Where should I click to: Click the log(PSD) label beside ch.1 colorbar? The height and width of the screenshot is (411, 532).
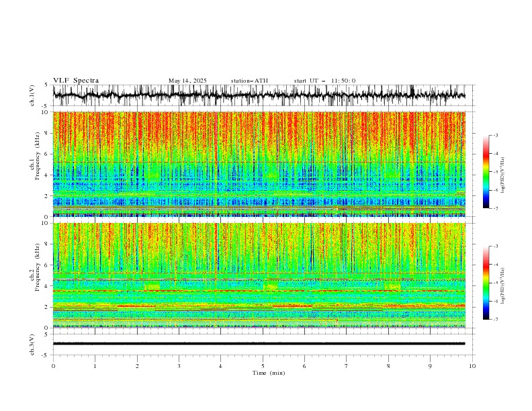tap(503, 175)
